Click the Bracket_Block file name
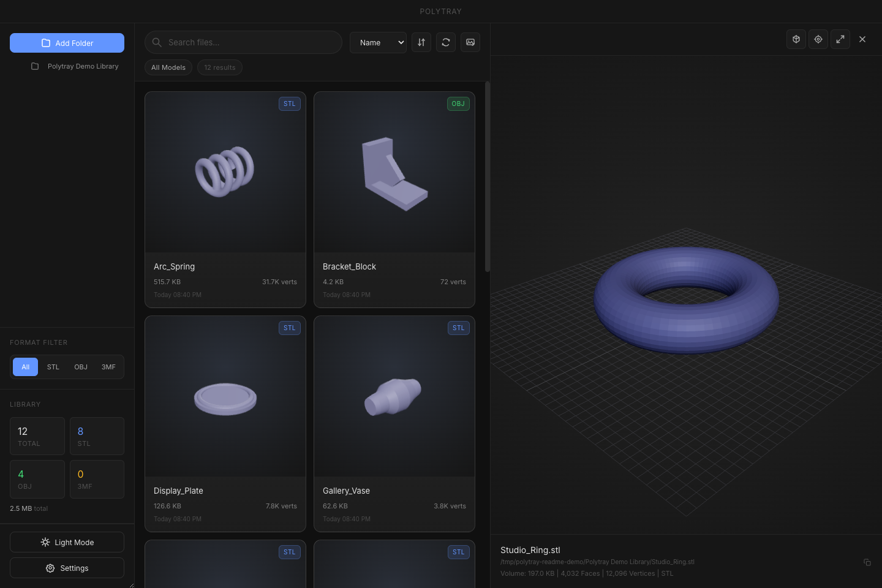Screen dimensions: 882x588 [349, 266]
